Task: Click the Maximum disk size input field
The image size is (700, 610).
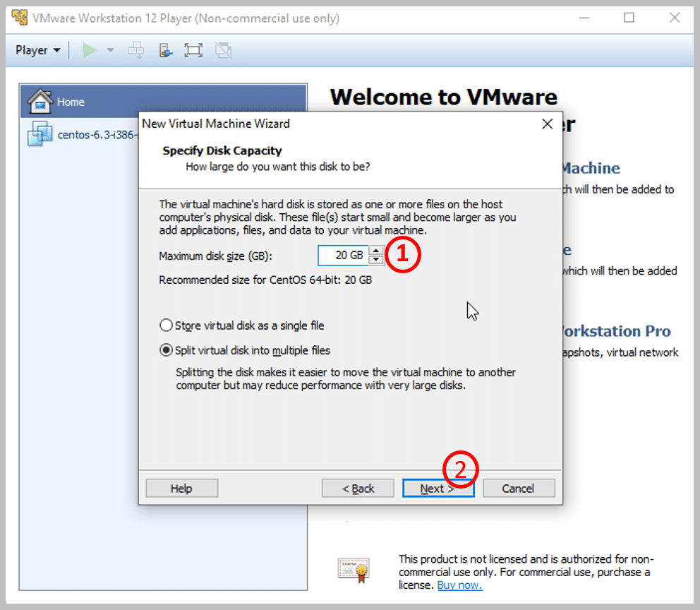Action: 343,255
